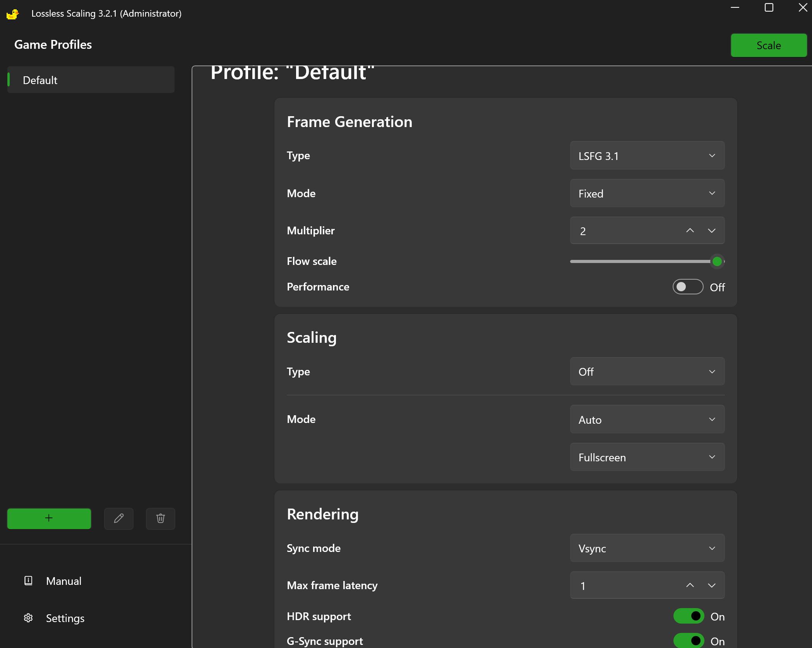The image size is (812, 648).
Task: Open the Settings menu item
Action: (x=65, y=618)
